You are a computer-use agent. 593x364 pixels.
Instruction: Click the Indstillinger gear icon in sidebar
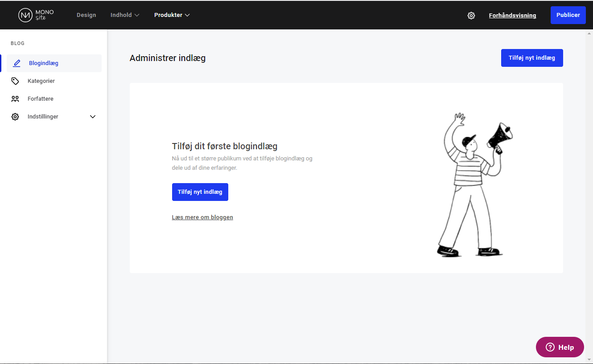coord(15,117)
